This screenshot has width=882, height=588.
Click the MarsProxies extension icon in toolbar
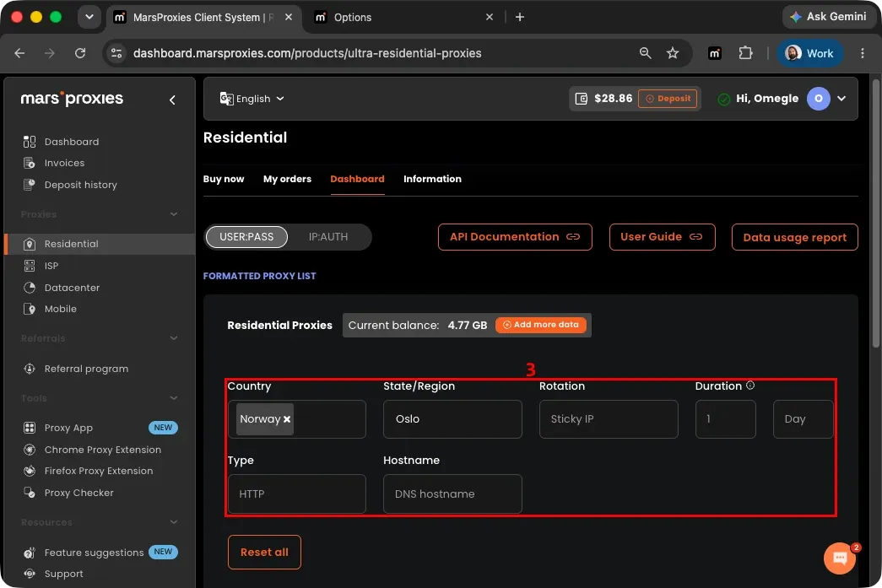pos(714,53)
